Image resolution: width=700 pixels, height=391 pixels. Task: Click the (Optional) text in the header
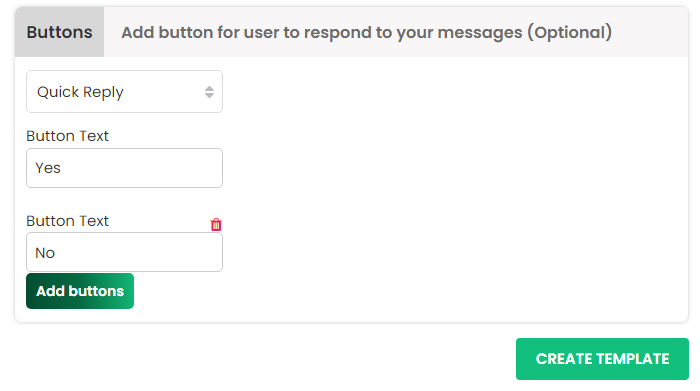click(570, 33)
